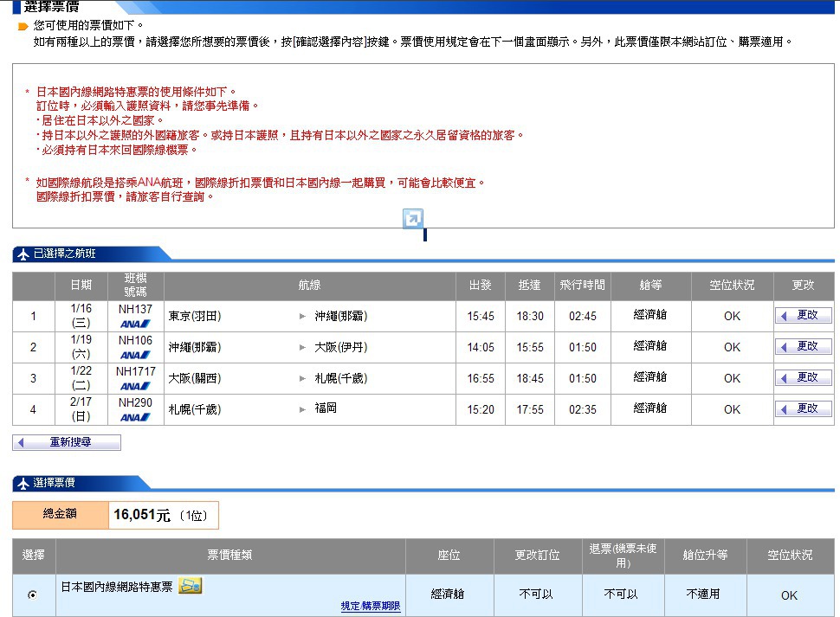The width and height of the screenshot is (840, 617).
Task: Click 東京(羽田) origin cell
Action: [x=195, y=316]
